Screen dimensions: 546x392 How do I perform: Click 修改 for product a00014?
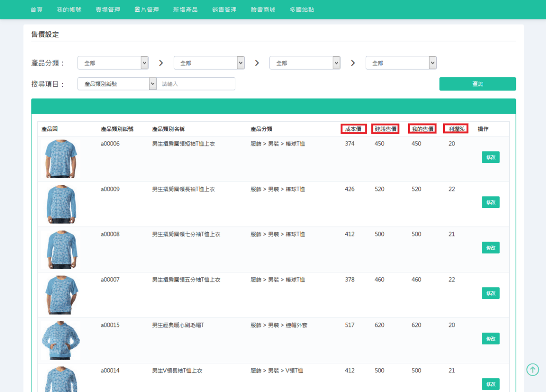click(490, 384)
